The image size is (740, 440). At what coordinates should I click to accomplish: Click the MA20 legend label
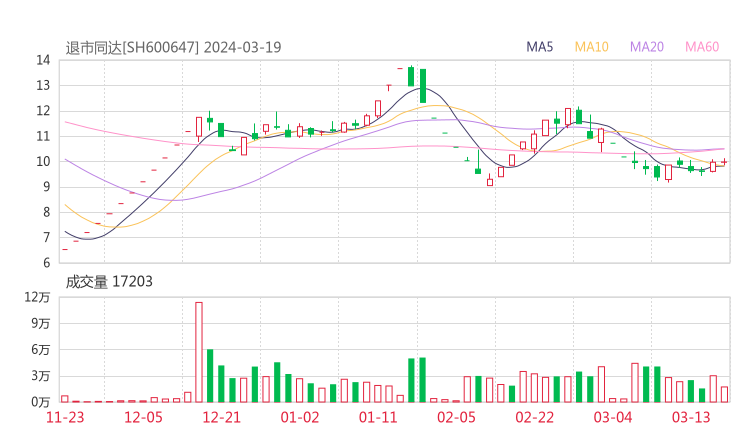click(647, 47)
